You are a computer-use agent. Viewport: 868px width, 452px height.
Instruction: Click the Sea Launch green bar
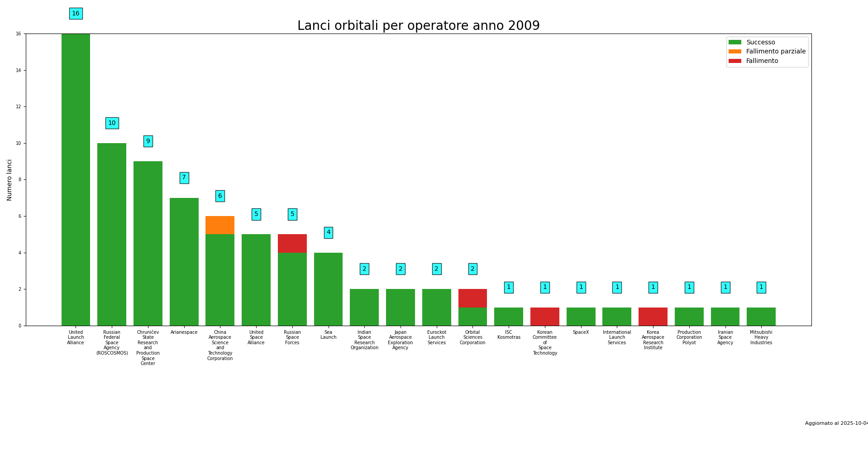click(x=328, y=289)
